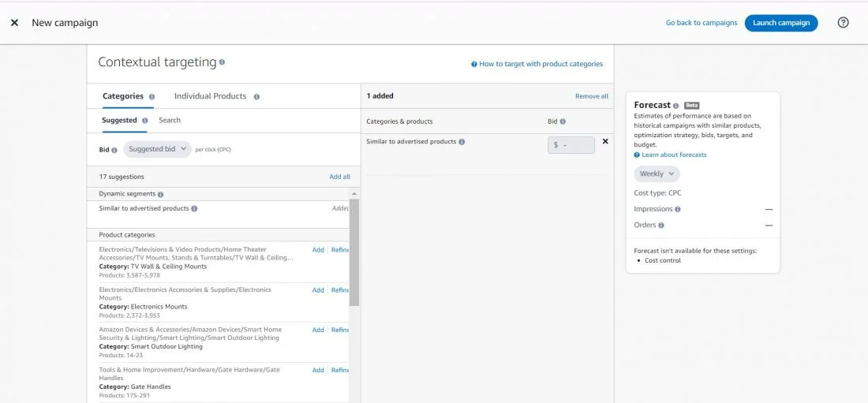Open the Weekly forecast period dropdown
Screen dimensions: 868x403
click(x=657, y=174)
